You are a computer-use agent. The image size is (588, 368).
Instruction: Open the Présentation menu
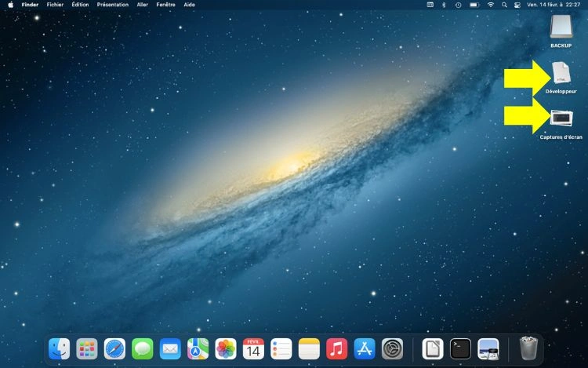pyautogui.click(x=112, y=5)
